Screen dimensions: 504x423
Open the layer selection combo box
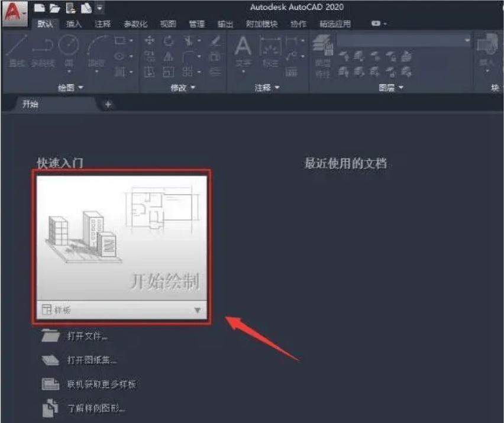point(403,40)
